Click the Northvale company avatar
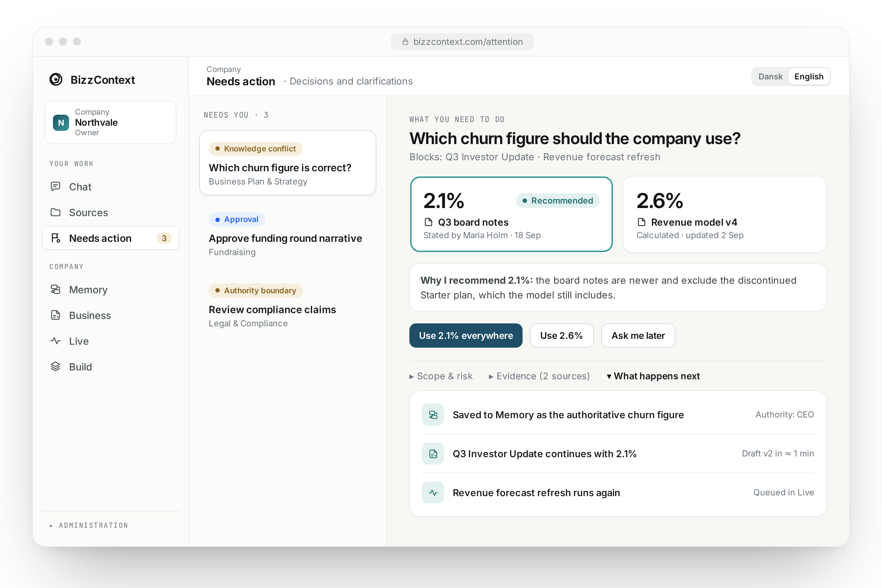 (x=61, y=123)
